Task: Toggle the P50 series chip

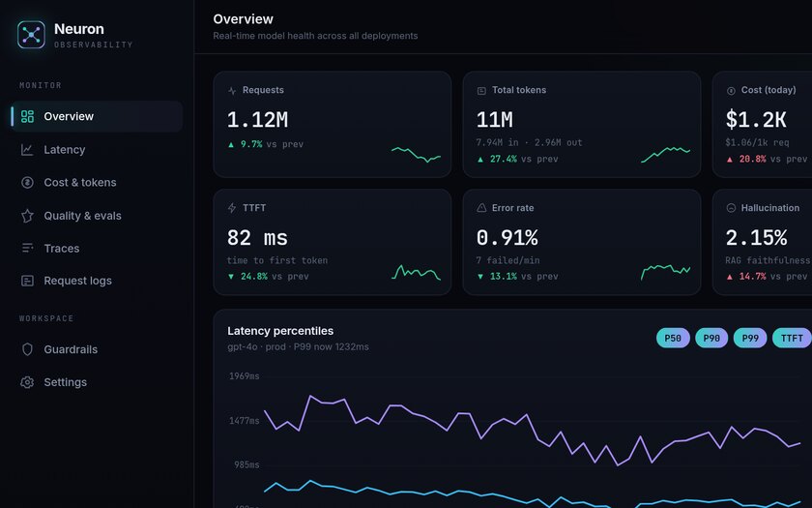Action: (x=673, y=338)
